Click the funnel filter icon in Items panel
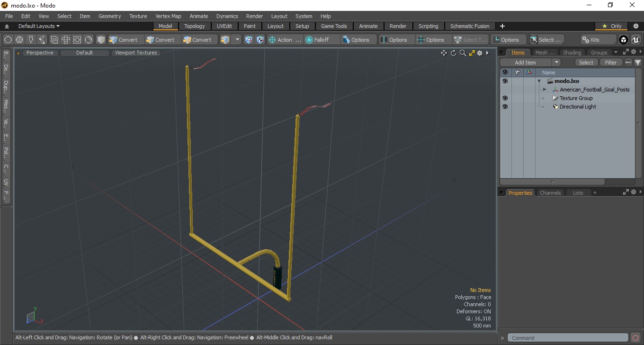Image resolution: width=644 pixels, height=345 pixels. point(638,63)
